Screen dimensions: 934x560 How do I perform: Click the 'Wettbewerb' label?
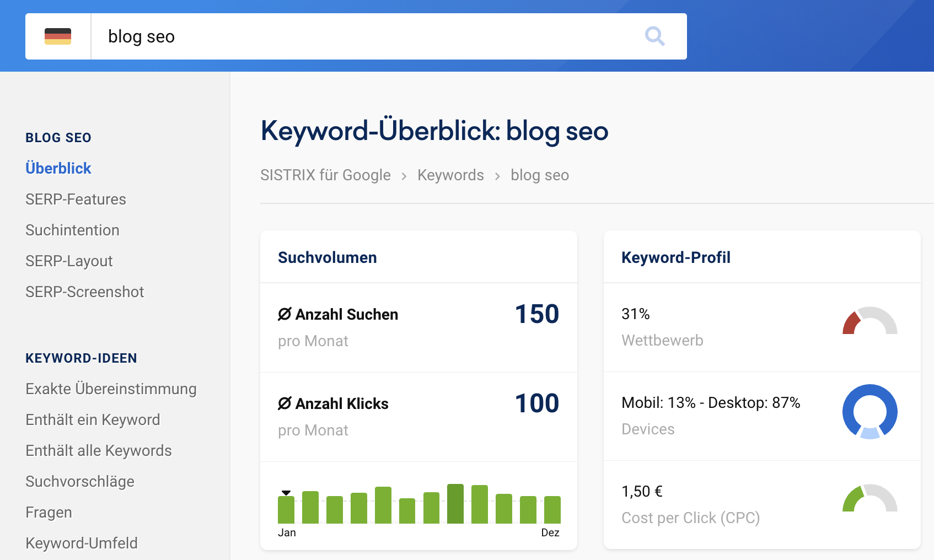(x=662, y=341)
